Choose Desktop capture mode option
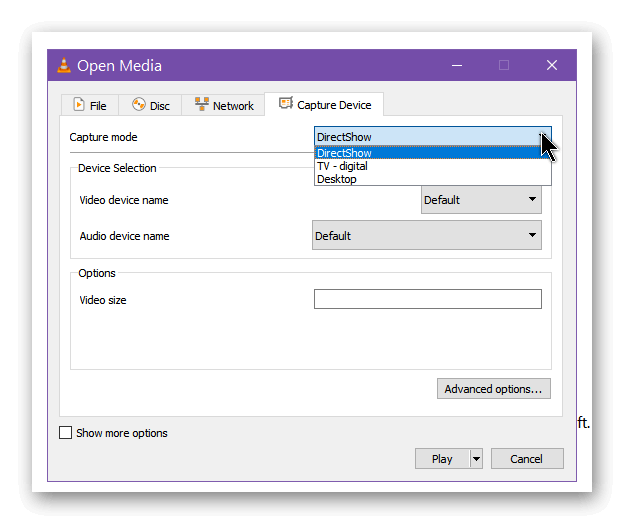 pyautogui.click(x=433, y=179)
